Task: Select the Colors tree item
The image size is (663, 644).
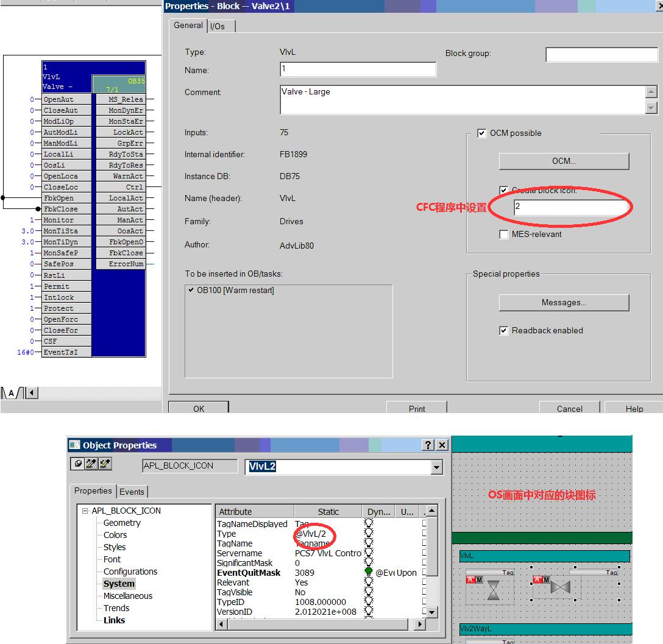Action: click(x=115, y=536)
